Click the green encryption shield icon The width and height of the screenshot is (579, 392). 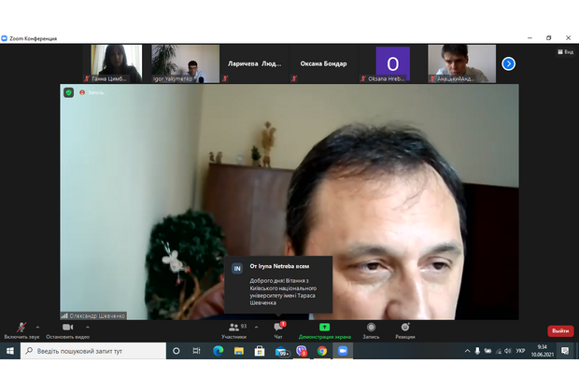[x=69, y=92]
